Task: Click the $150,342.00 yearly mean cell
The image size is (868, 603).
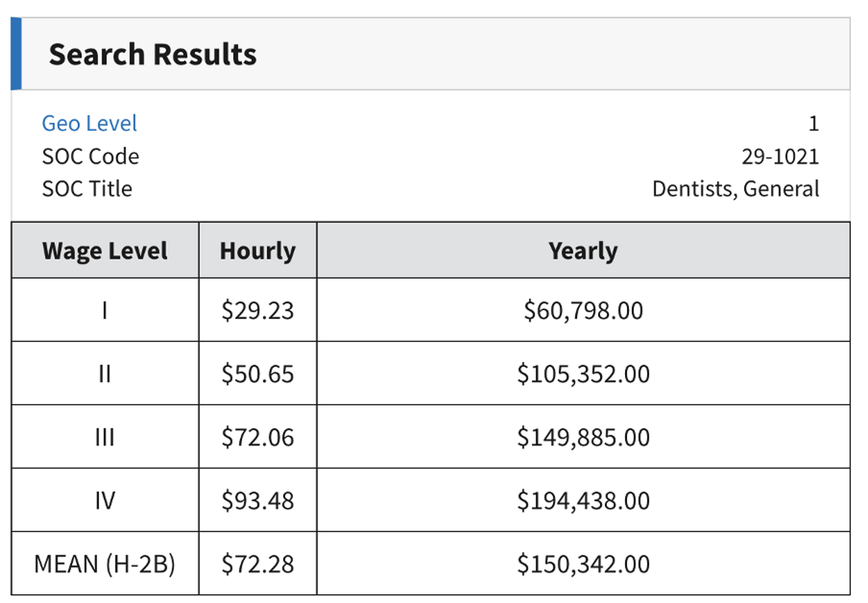Action: tap(583, 563)
